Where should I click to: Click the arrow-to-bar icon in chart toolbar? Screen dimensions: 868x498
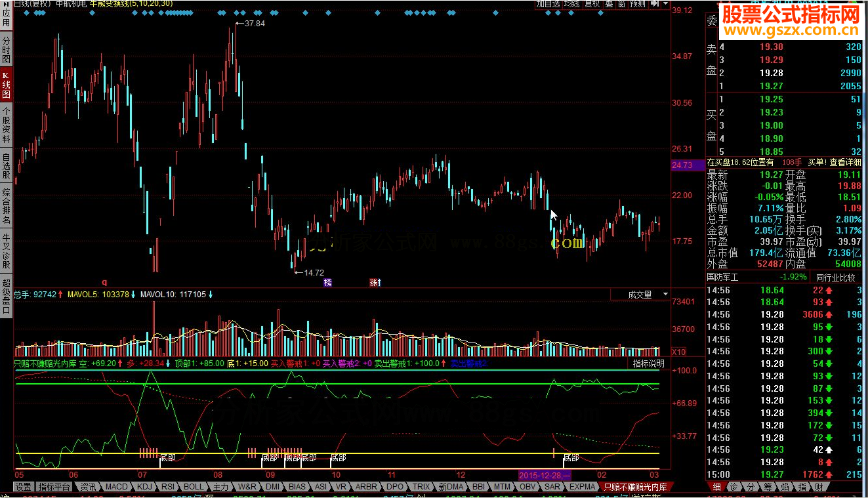click(653, 4)
